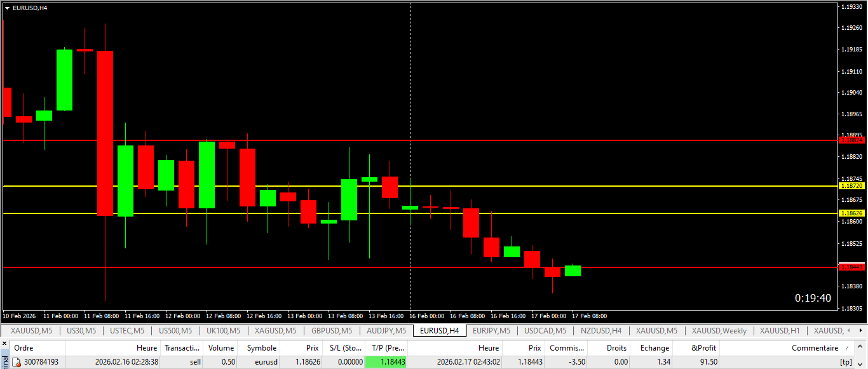Click the T/P (Pre... column header
The width and height of the screenshot is (868, 369).
[x=386, y=348]
